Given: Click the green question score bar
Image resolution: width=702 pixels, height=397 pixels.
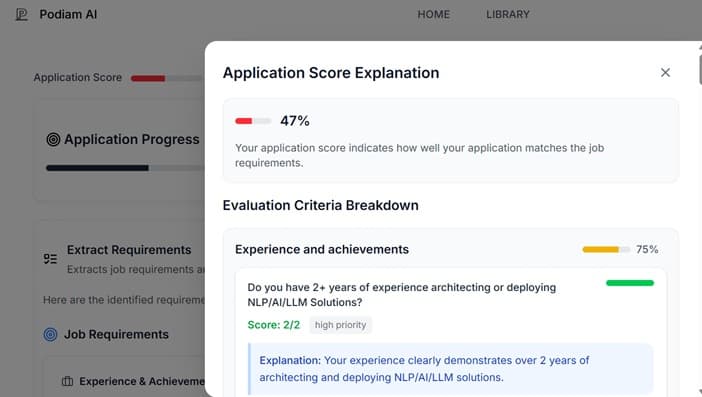Looking at the screenshot, I should pos(630,283).
